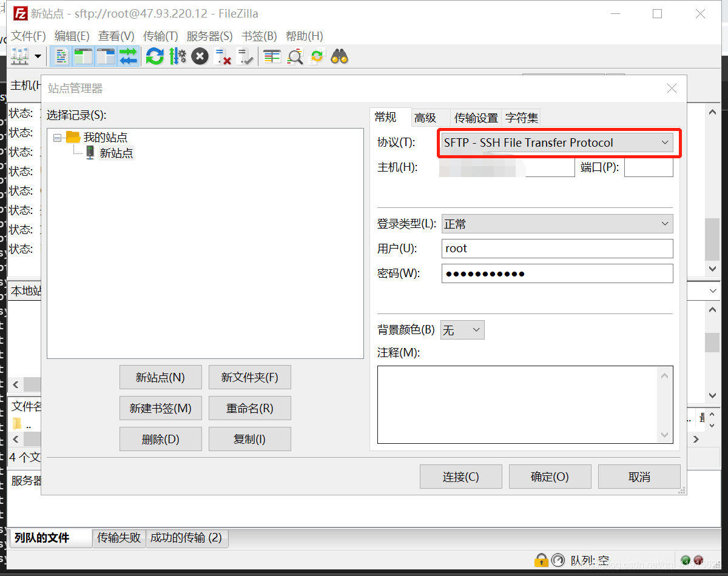Click the padlock encryption status icon
Viewport: 728px width, 576px height.
coord(541,560)
